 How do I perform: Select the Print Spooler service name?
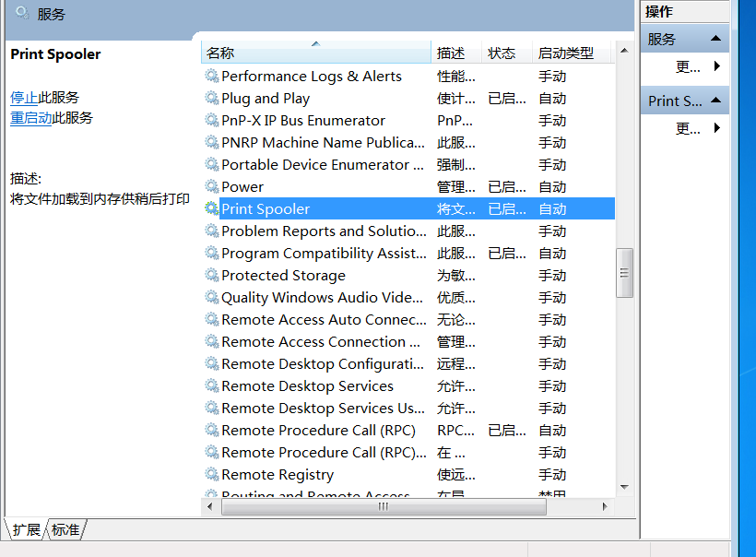[x=266, y=208]
